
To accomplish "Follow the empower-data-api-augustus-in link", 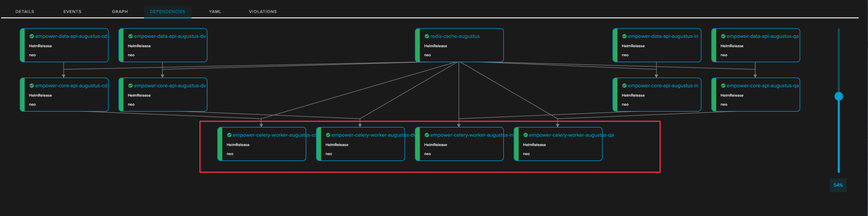I will coord(663,36).
